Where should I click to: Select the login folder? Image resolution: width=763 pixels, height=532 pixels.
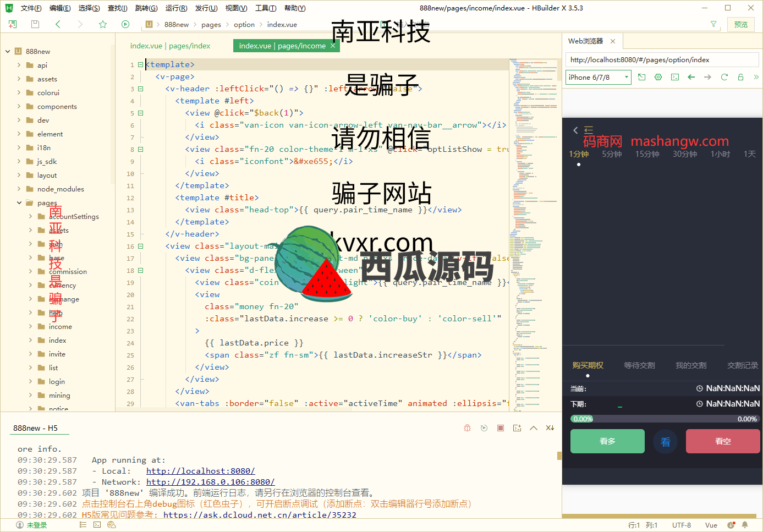57,381
